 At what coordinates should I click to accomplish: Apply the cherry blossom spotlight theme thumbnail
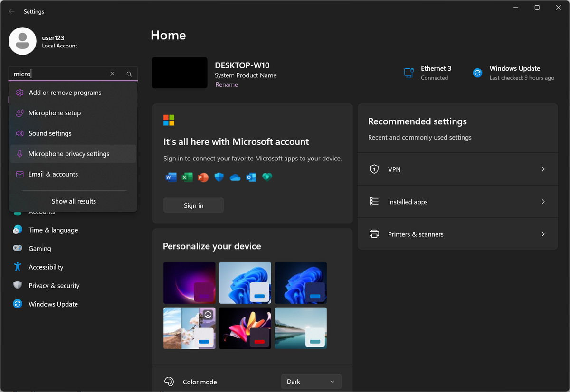tap(190, 328)
